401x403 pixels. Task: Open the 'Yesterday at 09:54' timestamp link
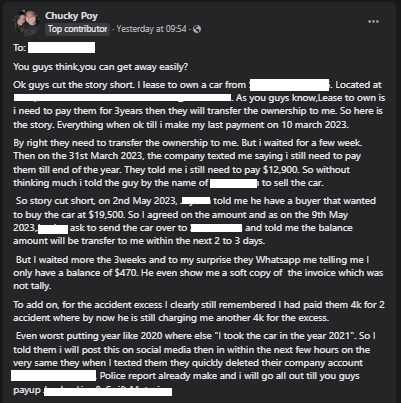[151, 29]
